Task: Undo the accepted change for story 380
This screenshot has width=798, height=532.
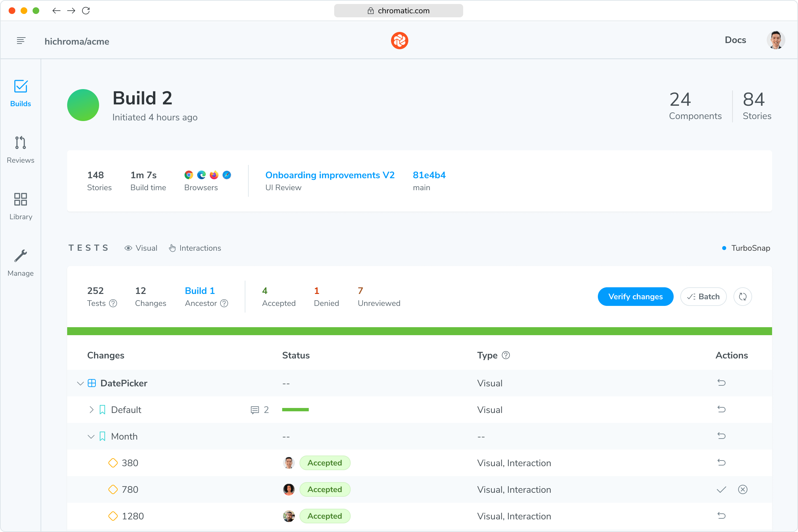Action: pyautogui.click(x=722, y=463)
